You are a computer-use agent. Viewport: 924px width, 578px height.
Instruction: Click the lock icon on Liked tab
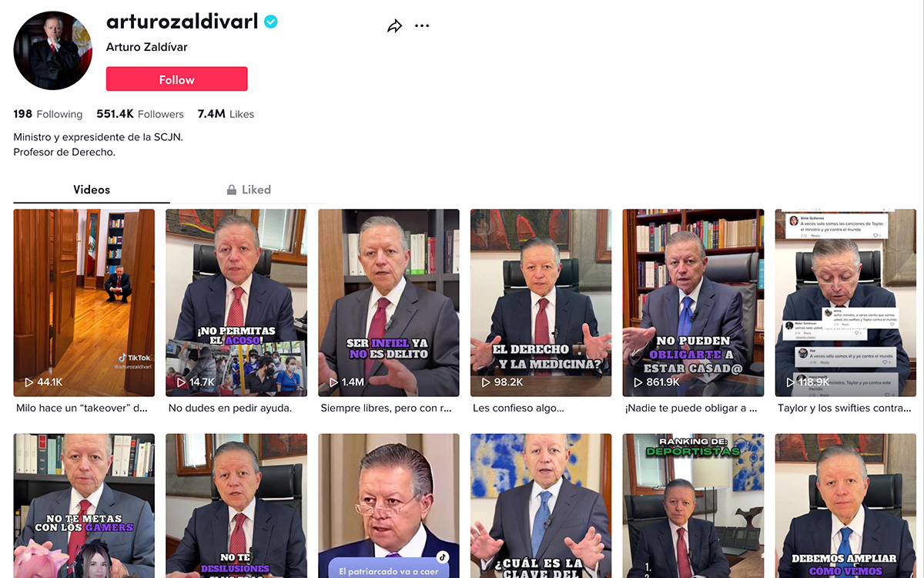point(231,190)
